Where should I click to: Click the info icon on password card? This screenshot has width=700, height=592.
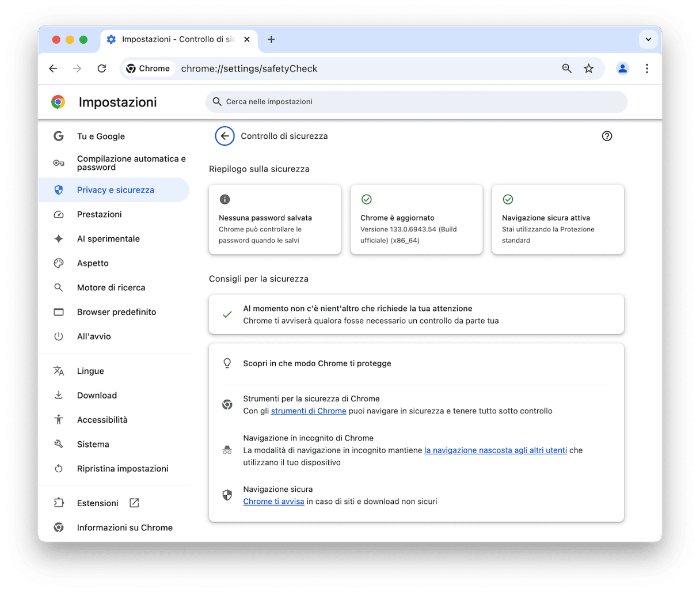tap(225, 199)
